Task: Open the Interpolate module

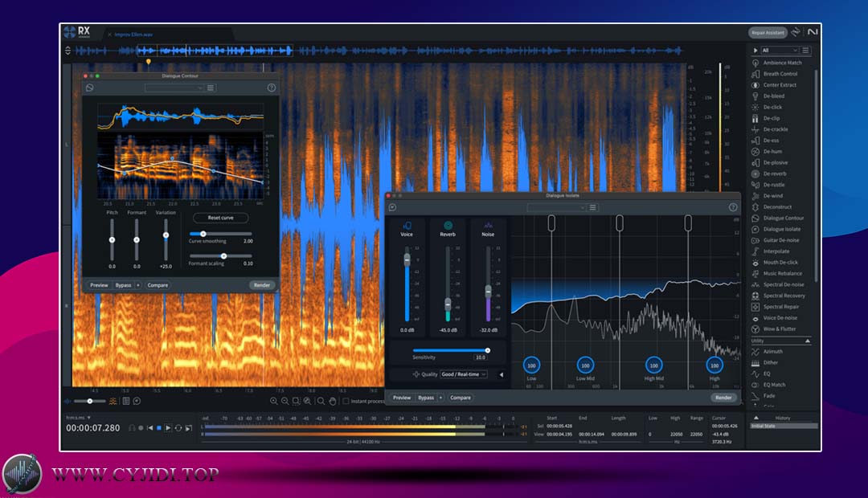Action: point(771,251)
